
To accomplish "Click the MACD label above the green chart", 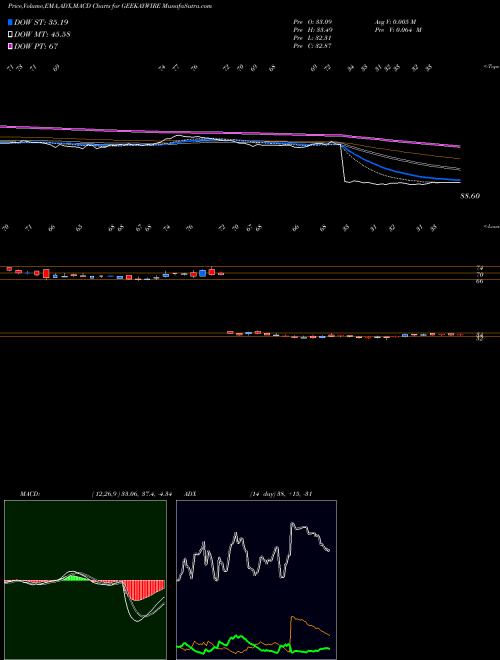I will click(x=29, y=494).
